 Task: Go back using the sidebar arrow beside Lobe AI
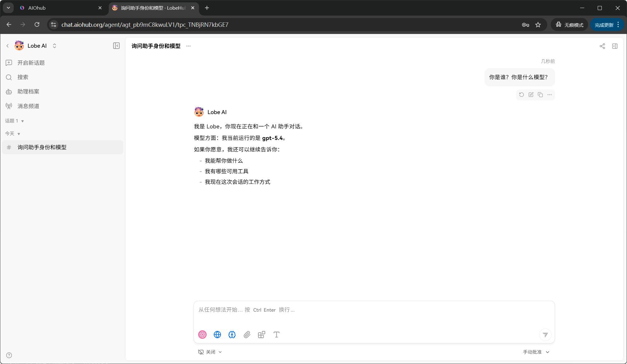[7, 46]
